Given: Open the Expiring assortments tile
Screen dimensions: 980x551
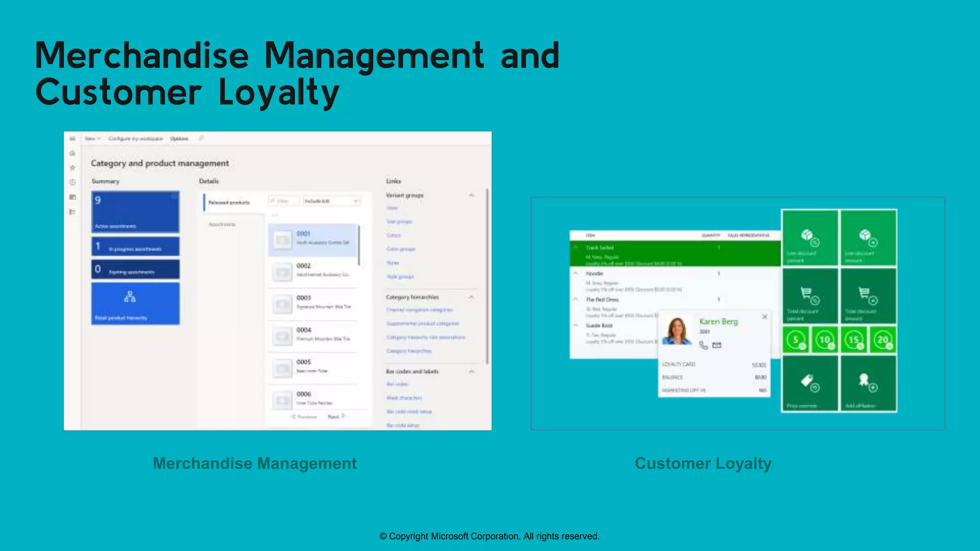Looking at the screenshot, I should 135,269.
